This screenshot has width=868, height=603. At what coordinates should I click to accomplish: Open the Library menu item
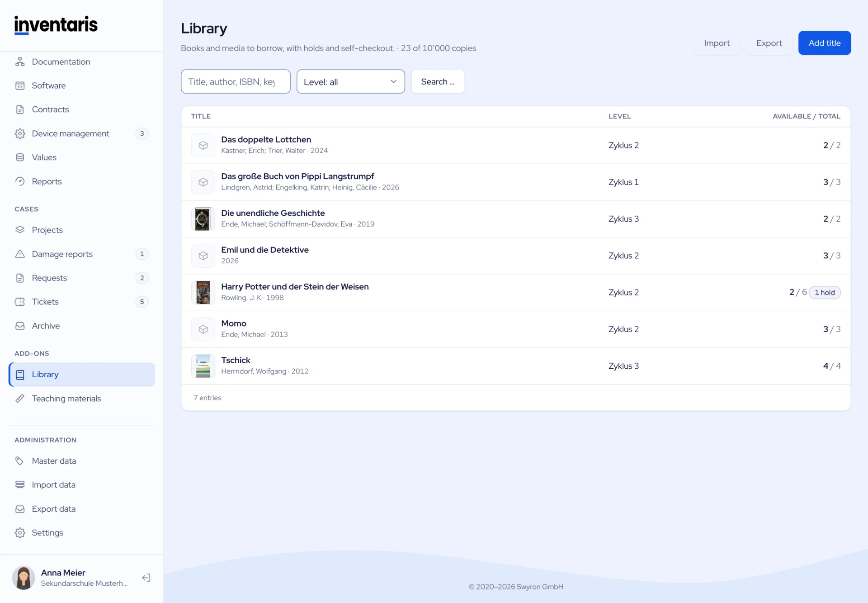pyautogui.click(x=82, y=375)
